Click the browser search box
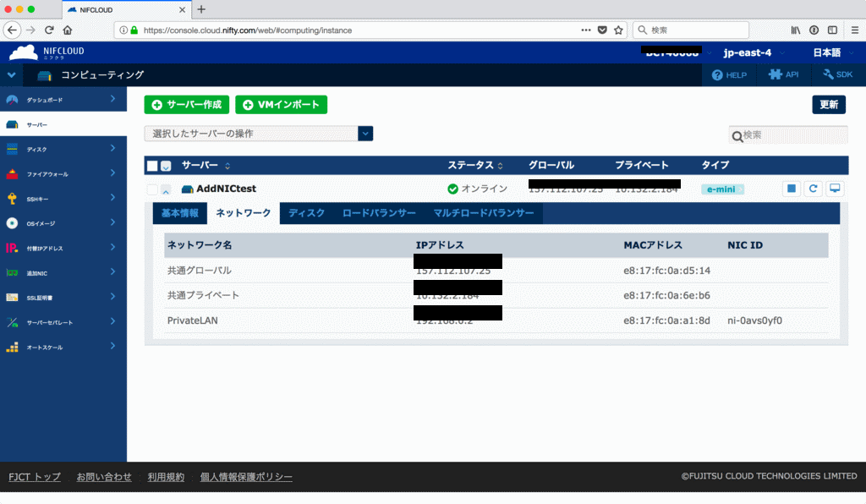The image size is (866, 504). tap(690, 30)
